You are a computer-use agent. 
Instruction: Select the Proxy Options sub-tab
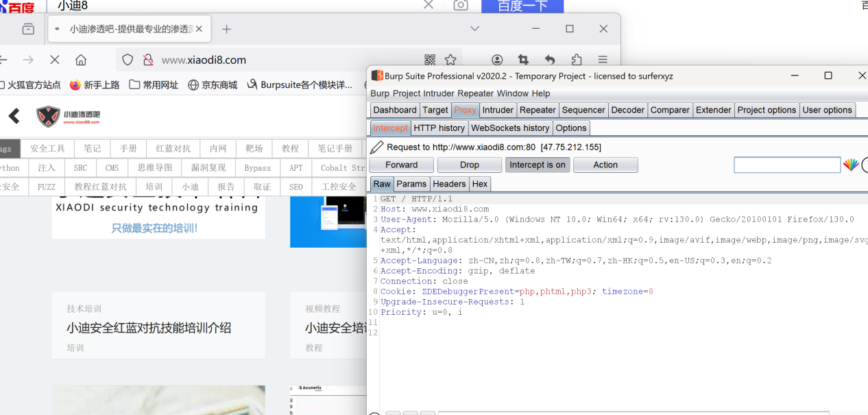pyautogui.click(x=571, y=128)
